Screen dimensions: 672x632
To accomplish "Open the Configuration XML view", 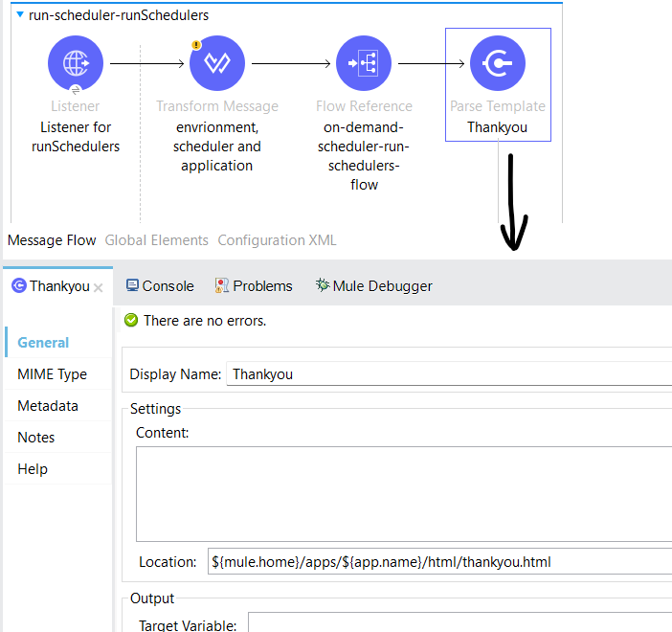I will pyautogui.click(x=277, y=240).
